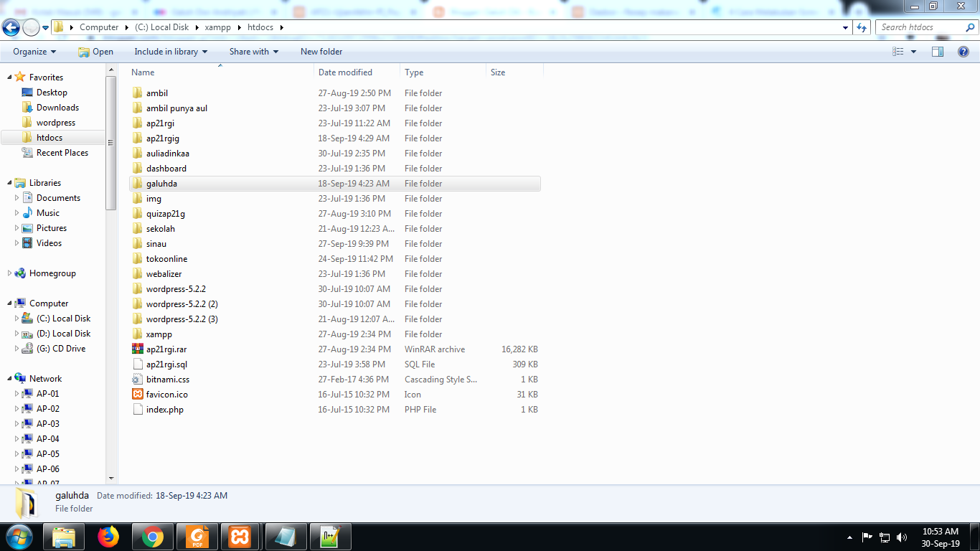980x551 pixels.
Task: Click the Forward navigation arrow
Action: 31,27
